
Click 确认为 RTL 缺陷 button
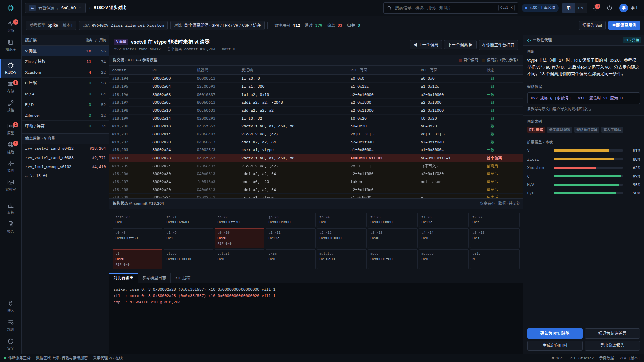coord(555,333)
